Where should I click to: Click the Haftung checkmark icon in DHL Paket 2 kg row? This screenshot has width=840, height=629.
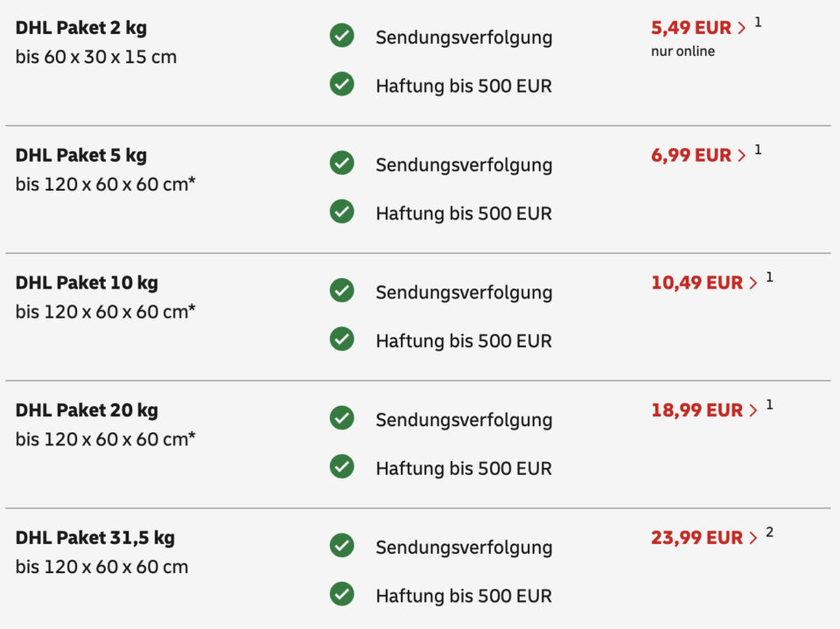(341, 84)
